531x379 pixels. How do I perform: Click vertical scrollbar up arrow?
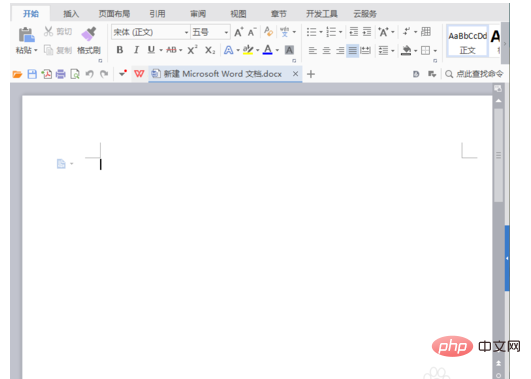tap(498, 101)
